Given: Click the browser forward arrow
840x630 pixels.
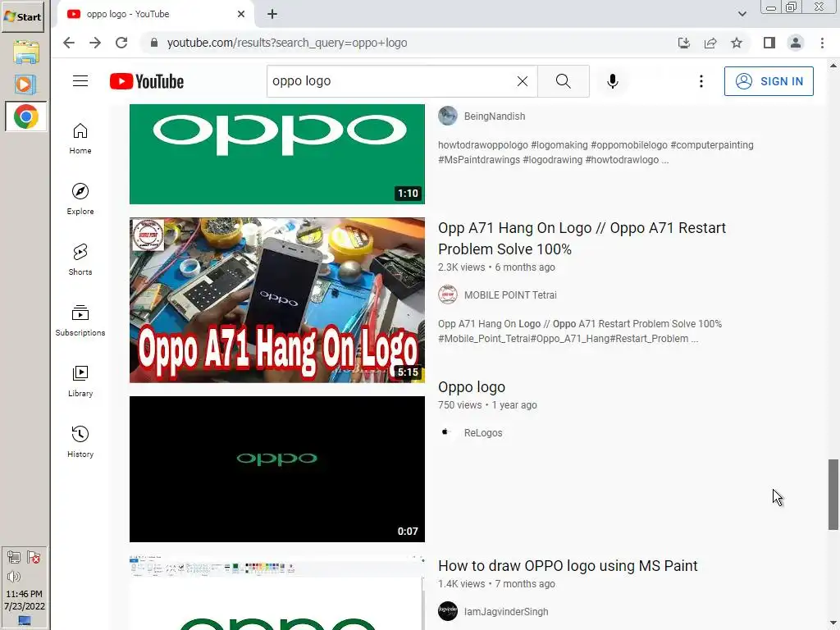Looking at the screenshot, I should click(95, 43).
